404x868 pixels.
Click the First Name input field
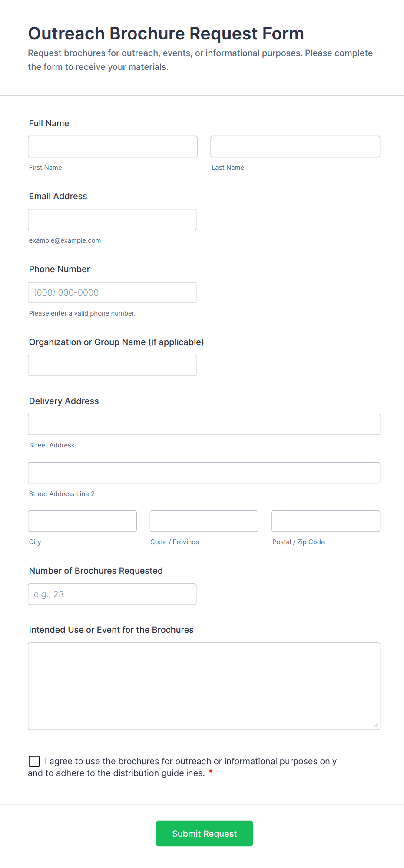click(113, 147)
